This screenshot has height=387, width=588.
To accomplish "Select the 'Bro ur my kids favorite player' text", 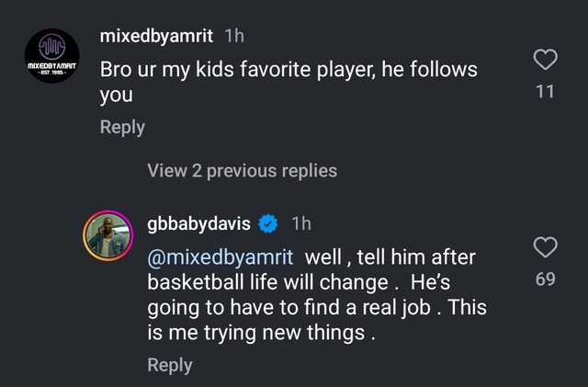I will (x=276, y=70).
